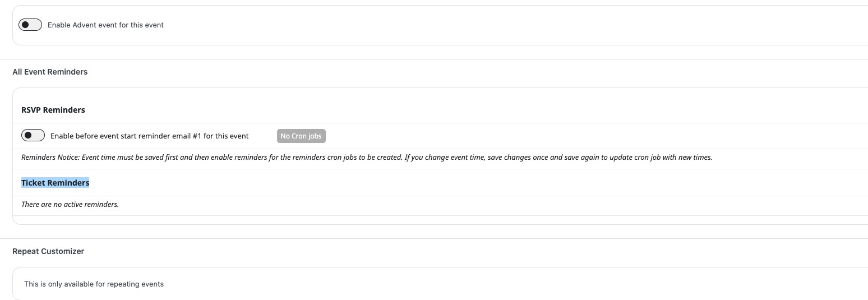The height and width of the screenshot is (300, 868).
Task: Click empty space right of No Cron jobs badge
Action: pos(561,136)
